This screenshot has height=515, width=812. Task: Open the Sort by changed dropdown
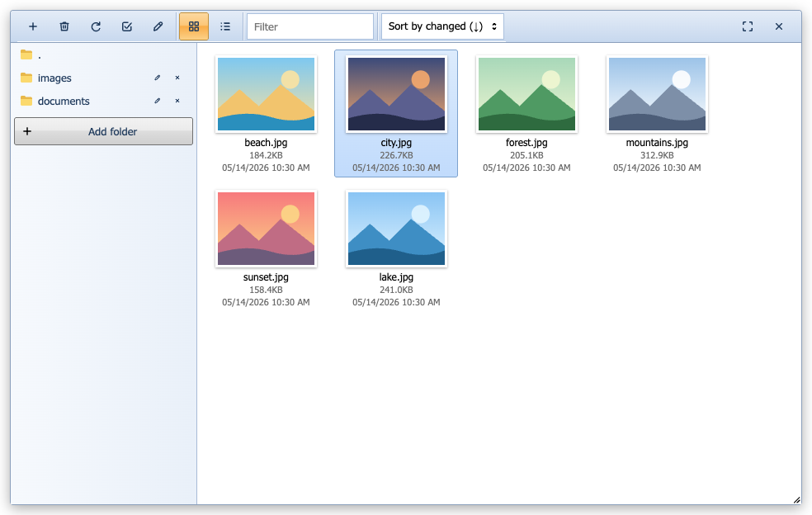(442, 26)
